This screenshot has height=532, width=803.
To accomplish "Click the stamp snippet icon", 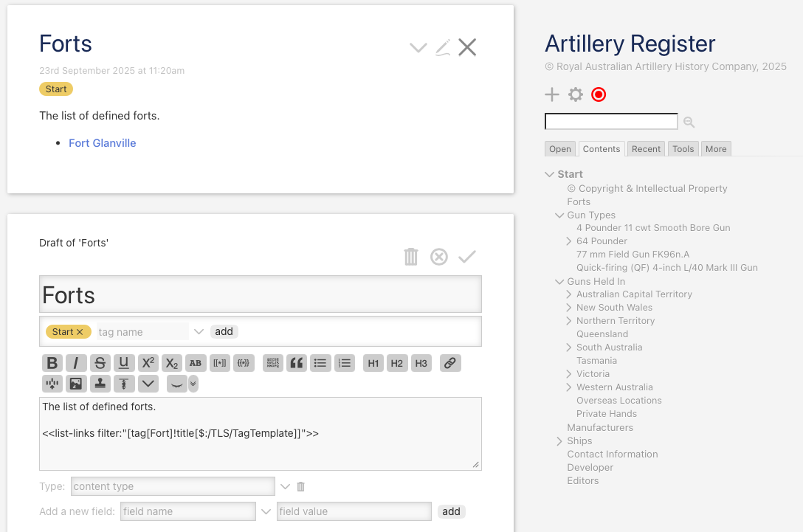I will [100, 384].
